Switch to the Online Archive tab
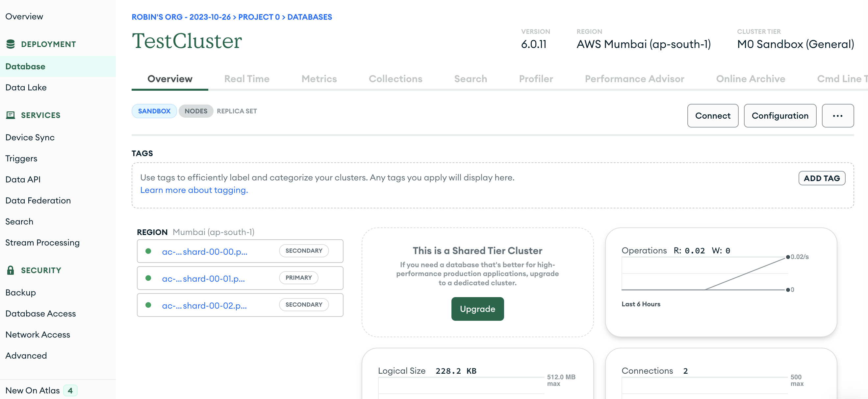This screenshot has width=868, height=399. point(751,79)
